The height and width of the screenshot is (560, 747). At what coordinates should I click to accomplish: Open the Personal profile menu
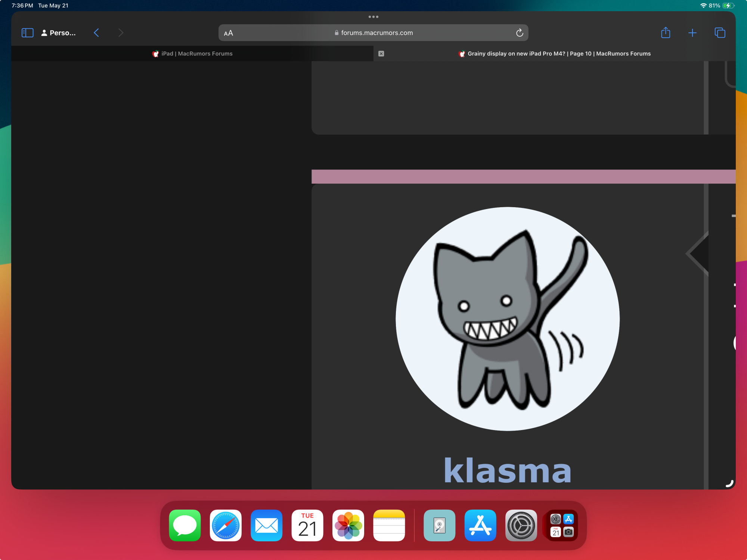point(59,33)
